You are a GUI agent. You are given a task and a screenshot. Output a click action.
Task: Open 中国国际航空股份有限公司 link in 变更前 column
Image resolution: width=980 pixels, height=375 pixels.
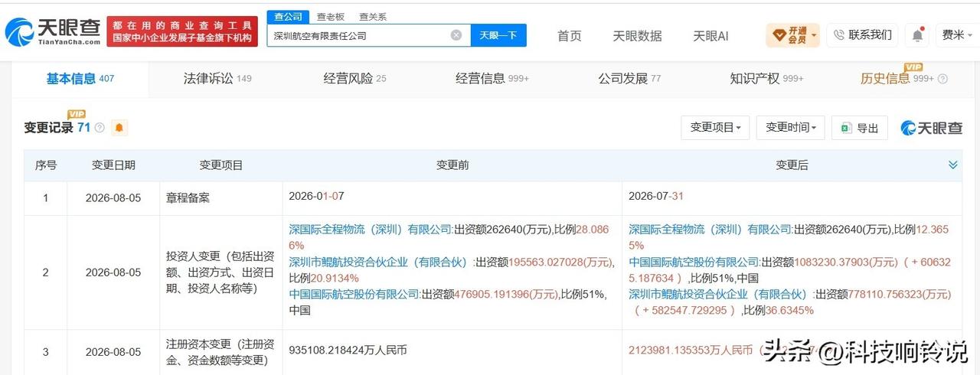click(x=354, y=294)
